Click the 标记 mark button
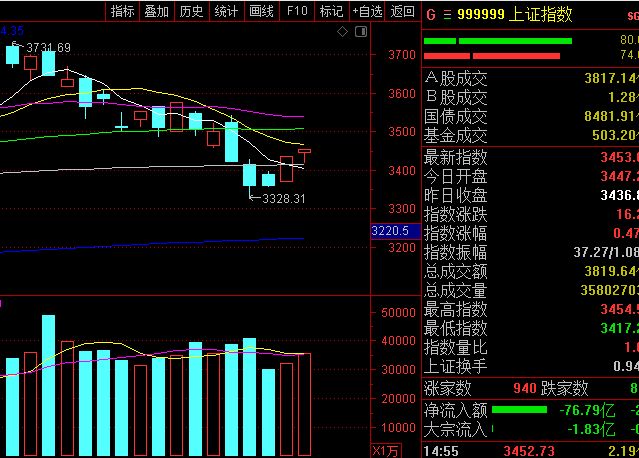This screenshot has width=639, height=458. pos(332,11)
